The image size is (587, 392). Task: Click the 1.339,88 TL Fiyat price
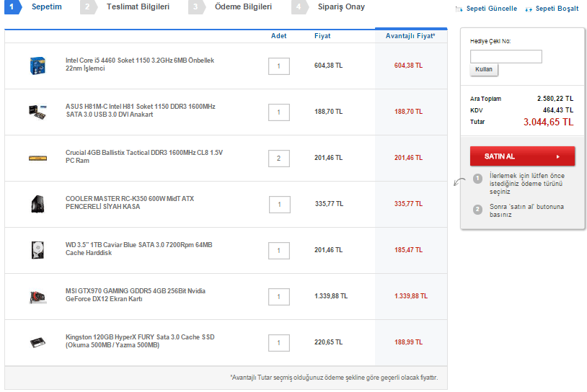[x=331, y=296]
